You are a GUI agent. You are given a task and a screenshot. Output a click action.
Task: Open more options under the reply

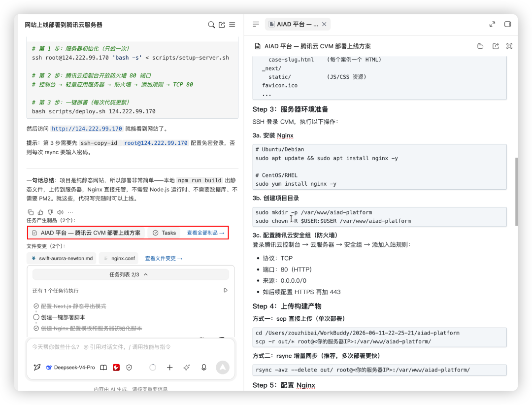click(70, 212)
